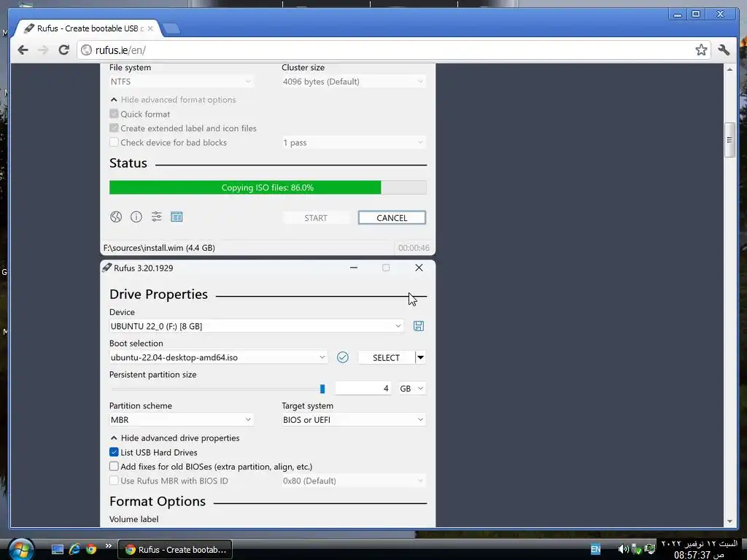Screen dimensions: 747x560
Task: Click the save drive image floppy icon
Action: point(418,326)
